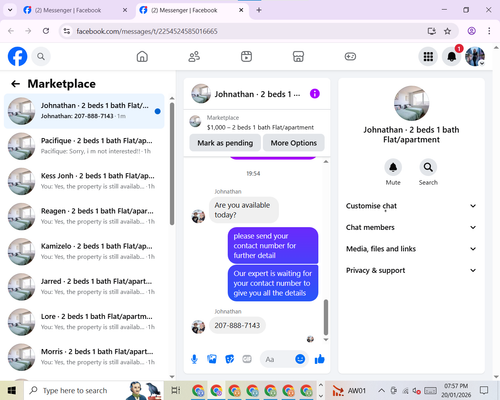Viewport: 500px width, 400px height.
Task: Click the More Options button
Action: point(294,143)
